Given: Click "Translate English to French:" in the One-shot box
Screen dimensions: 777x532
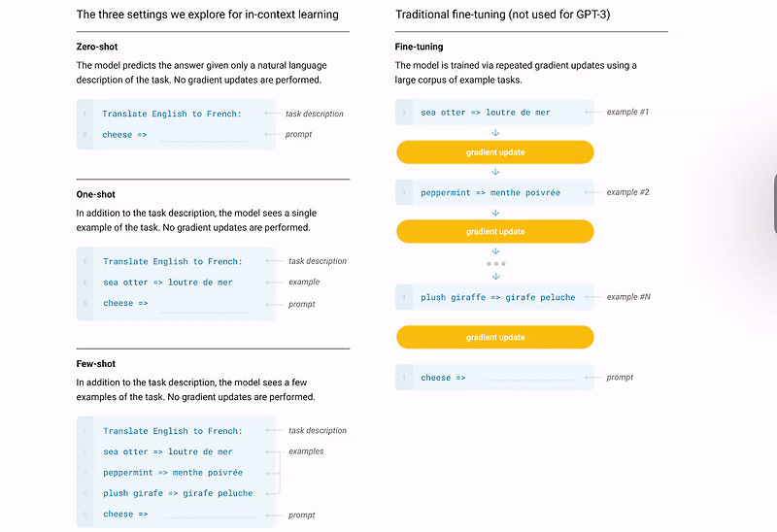Looking at the screenshot, I should 173,261.
